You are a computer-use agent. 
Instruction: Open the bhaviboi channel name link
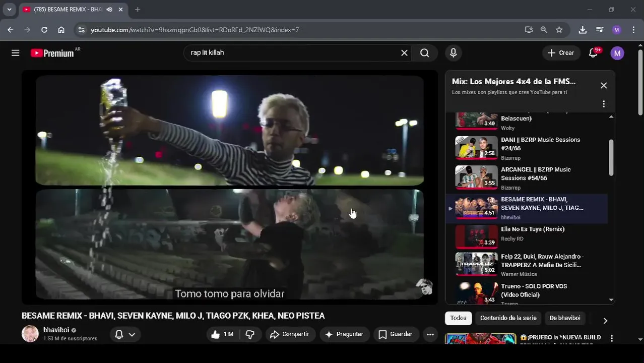pyautogui.click(x=56, y=330)
